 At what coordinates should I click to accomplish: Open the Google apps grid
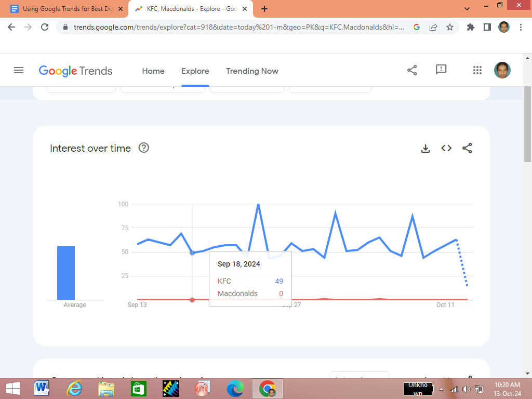477,70
